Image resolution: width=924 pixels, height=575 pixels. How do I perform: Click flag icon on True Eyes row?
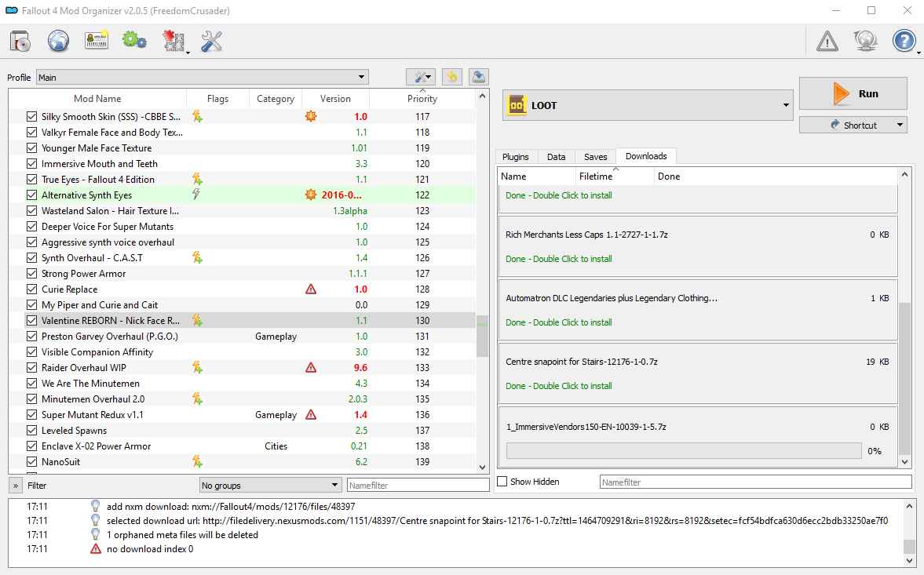(x=197, y=179)
